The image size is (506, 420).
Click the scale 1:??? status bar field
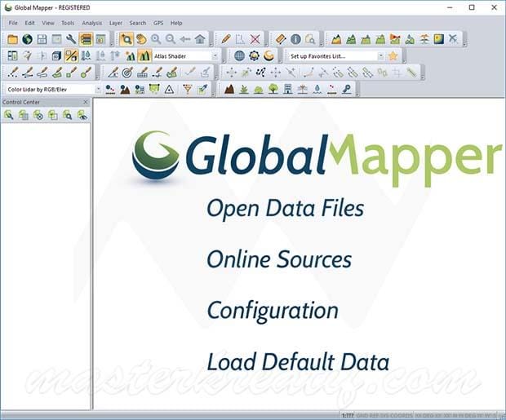click(x=347, y=415)
